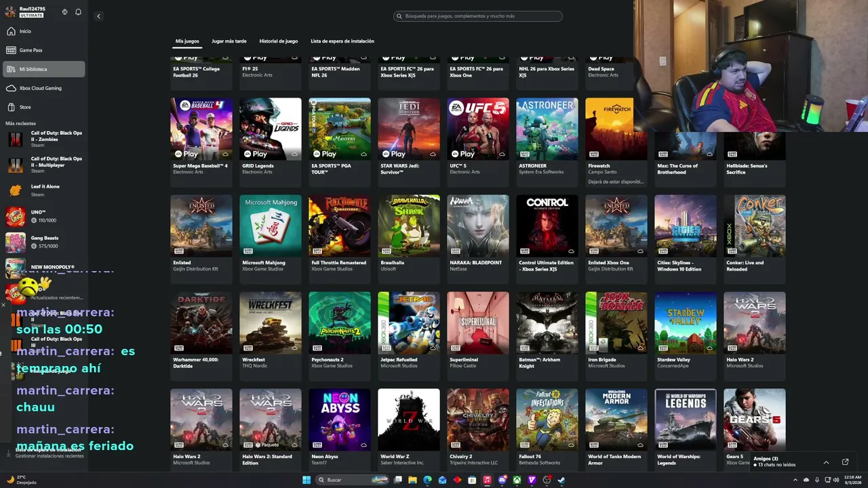Open Leaf it Alone from recent games

coord(45,189)
